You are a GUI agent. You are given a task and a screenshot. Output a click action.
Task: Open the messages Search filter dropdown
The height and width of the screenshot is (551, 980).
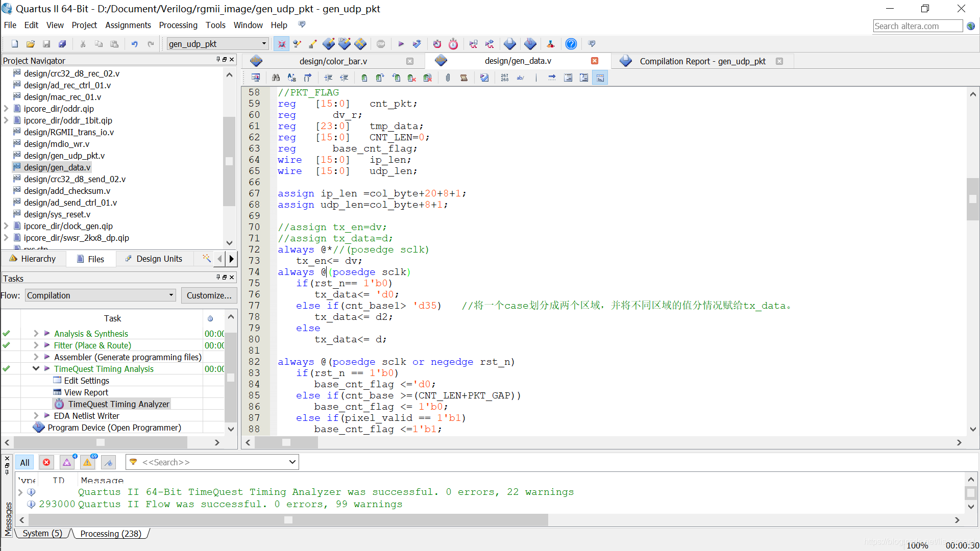(x=291, y=462)
